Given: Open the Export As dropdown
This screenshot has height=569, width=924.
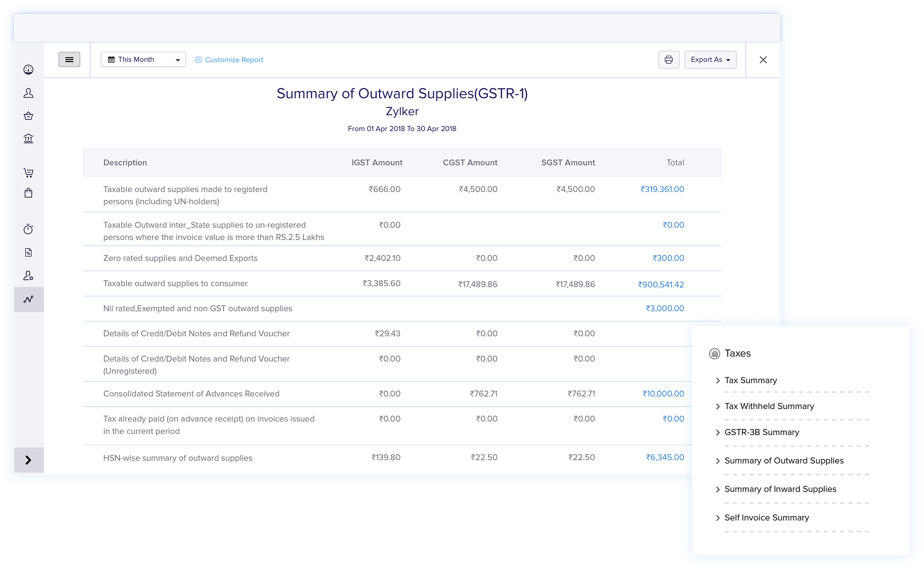Looking at the screenshot, I should tap(710, 59).
